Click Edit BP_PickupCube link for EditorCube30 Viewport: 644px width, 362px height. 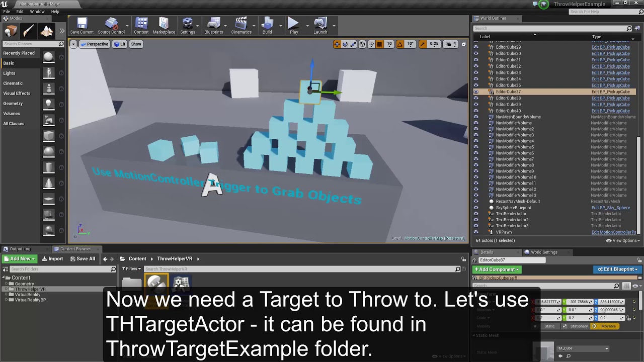click(x=610, y=54)
